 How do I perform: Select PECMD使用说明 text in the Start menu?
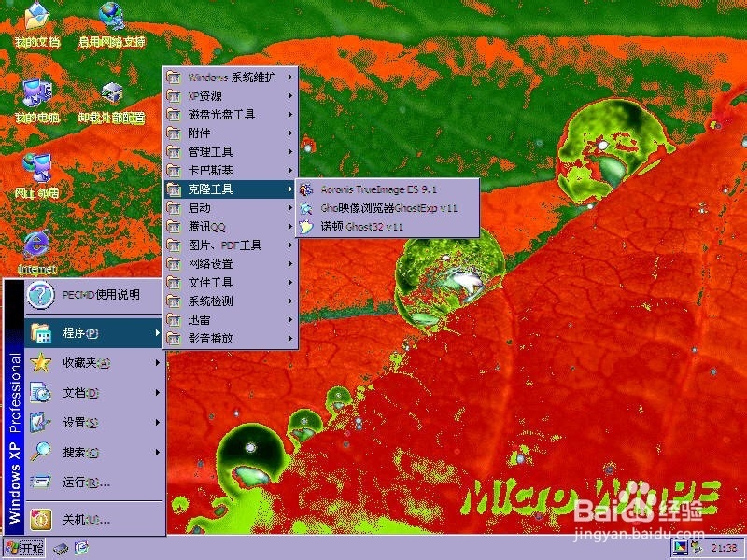click(x=102, y=295)
